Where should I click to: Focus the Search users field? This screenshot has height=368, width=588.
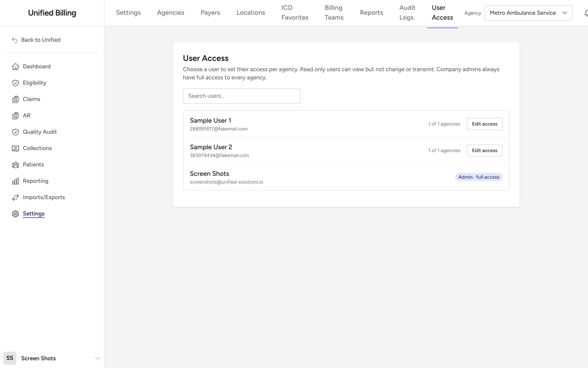(x=242, y=96)
